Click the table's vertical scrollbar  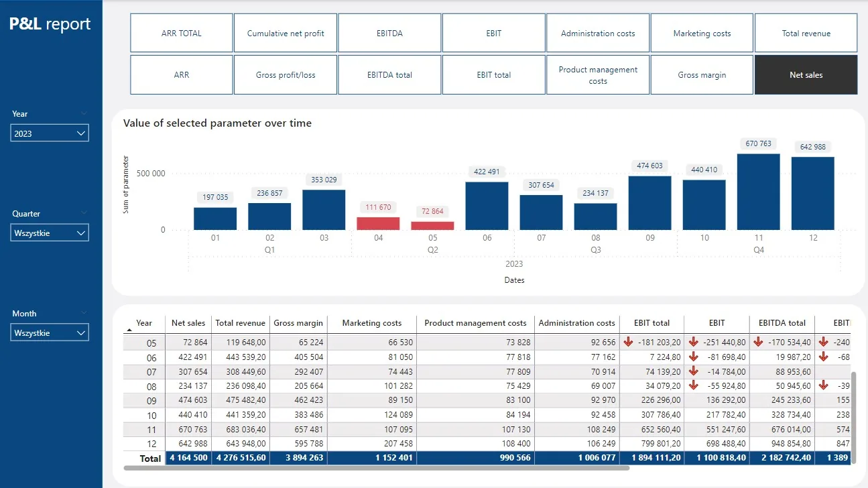pyautogui.click(x=853, y=418)
